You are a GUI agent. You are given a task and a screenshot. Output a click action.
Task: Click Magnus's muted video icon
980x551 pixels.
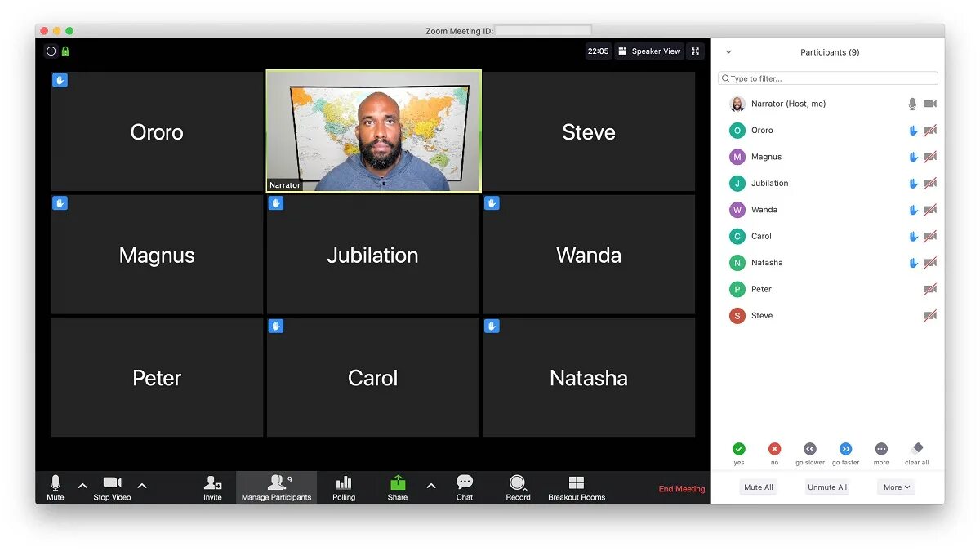tap(930, 157)
